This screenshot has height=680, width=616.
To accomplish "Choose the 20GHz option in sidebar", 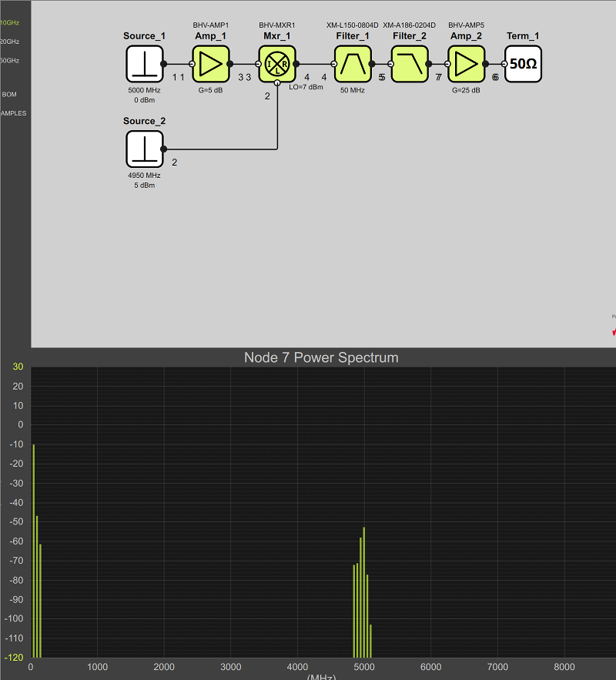I will 10,42.
